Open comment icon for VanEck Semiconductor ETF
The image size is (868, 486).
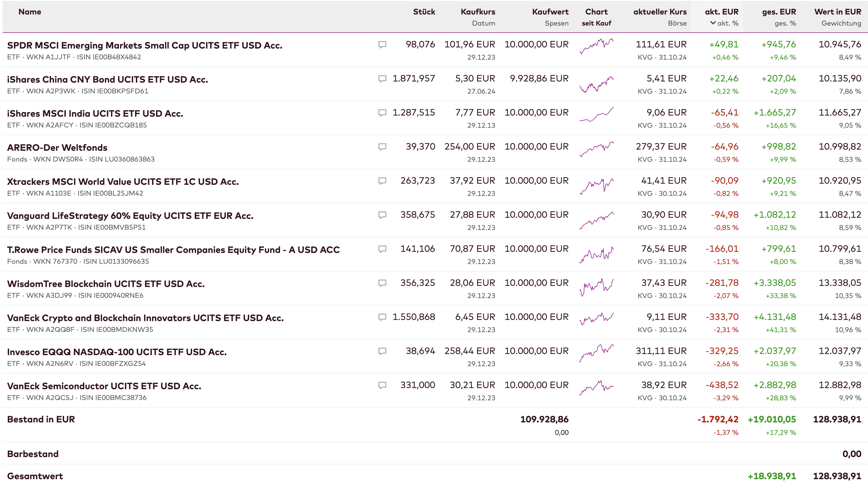382,385
